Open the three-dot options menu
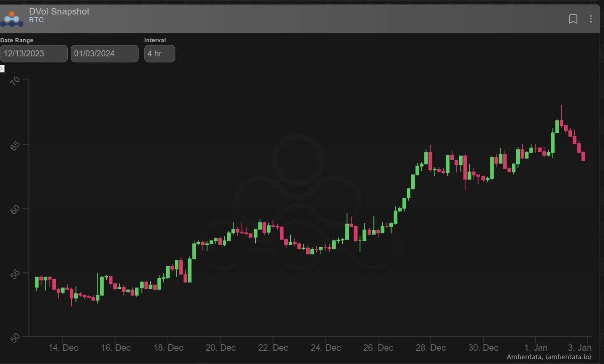This screenshot has width=604, height=364. pyautogui.click(x=591, y=19)
